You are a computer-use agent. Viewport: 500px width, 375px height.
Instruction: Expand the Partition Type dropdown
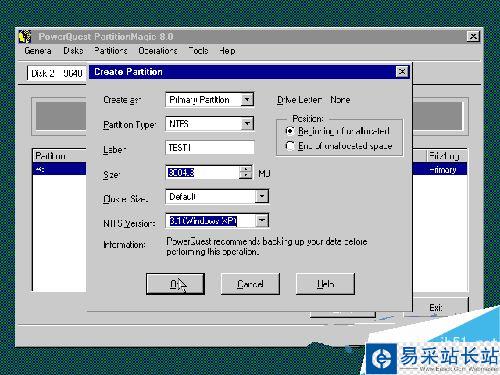click(247, 124)
